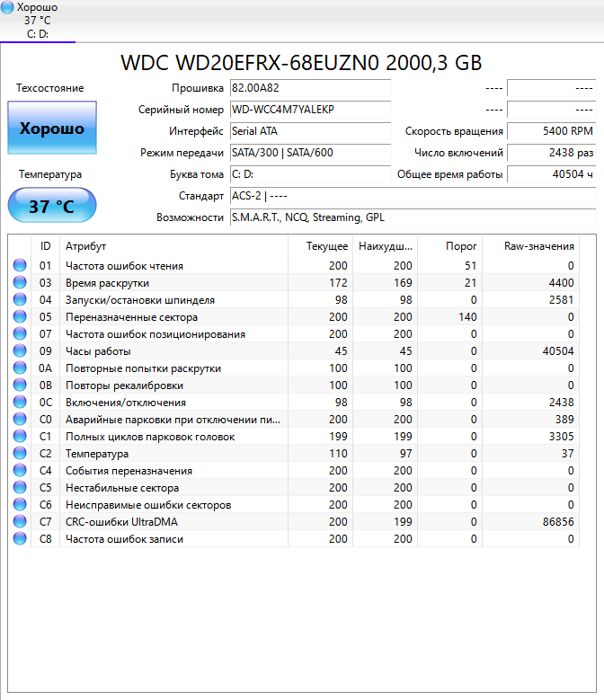604x700 pixels.
Task: Click the ID column header
Action: (x=46, y=246)
